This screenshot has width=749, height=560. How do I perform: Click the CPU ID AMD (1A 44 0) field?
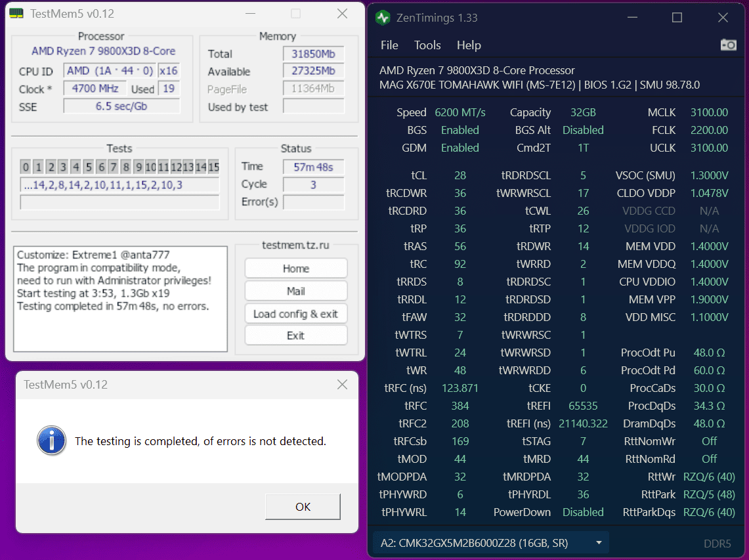point(110,71)
